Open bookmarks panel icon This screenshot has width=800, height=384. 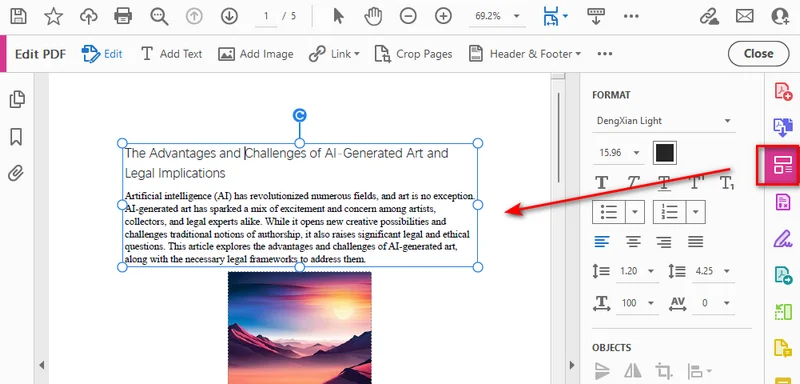16,137
